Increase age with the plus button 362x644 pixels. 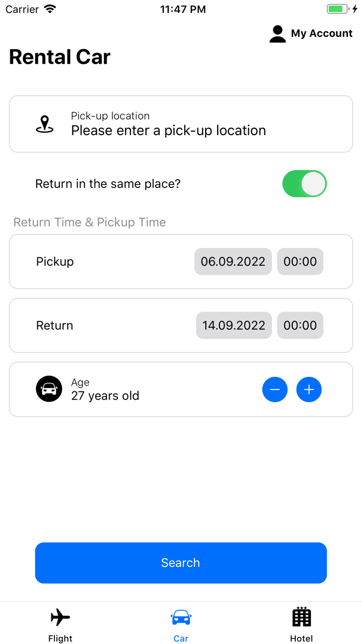[309, 389]
